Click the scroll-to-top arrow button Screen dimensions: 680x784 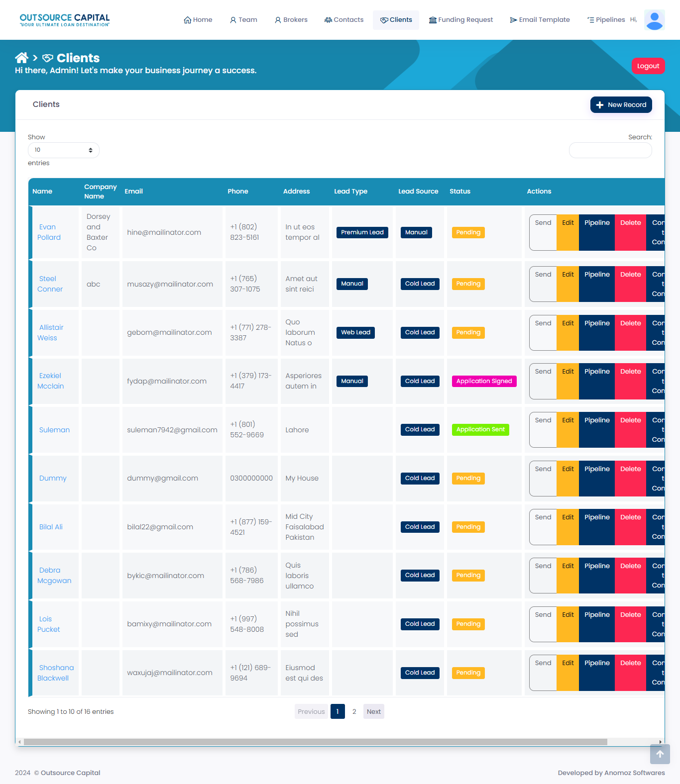(x=660, y=754)
